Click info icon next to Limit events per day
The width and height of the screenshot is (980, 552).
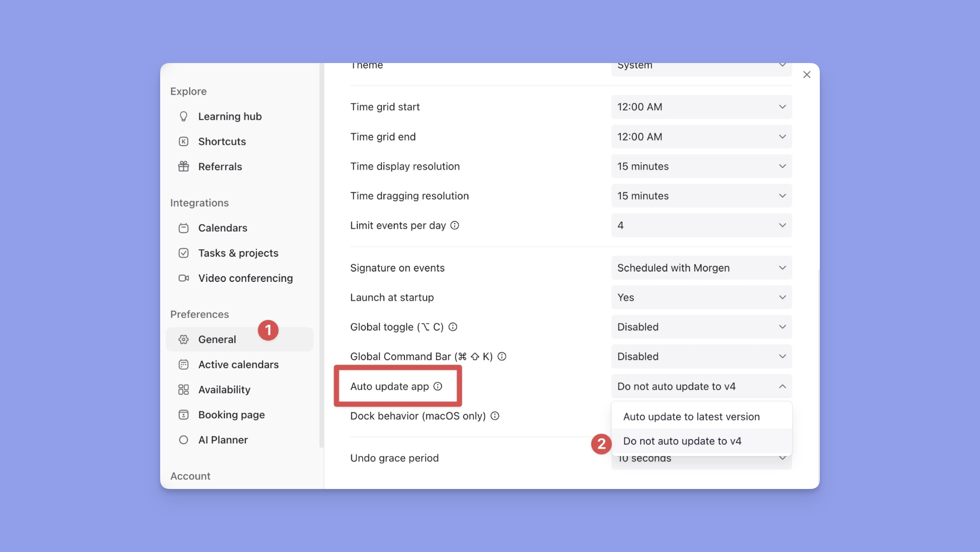[x=455, y=225]
